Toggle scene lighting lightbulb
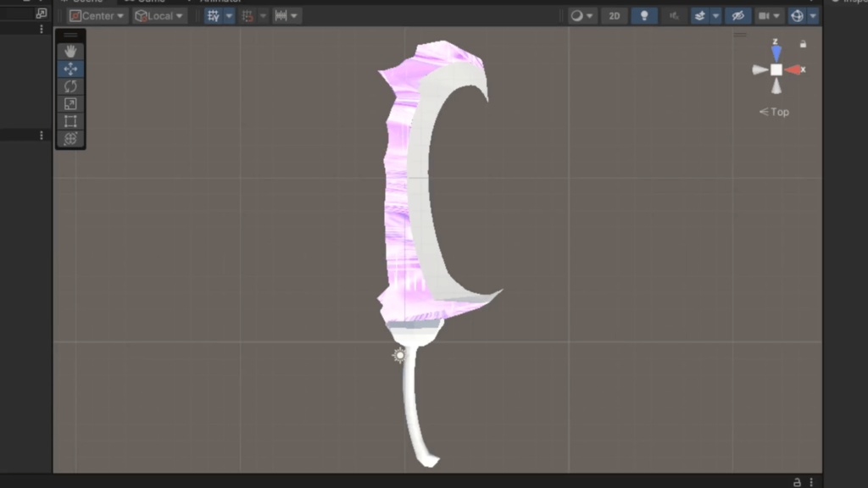This screenshot has width=868, height=488. click(644, 16)
